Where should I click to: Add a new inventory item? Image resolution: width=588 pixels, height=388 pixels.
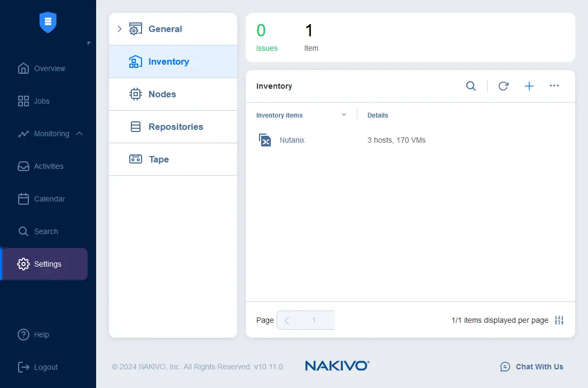click(529, 86)
